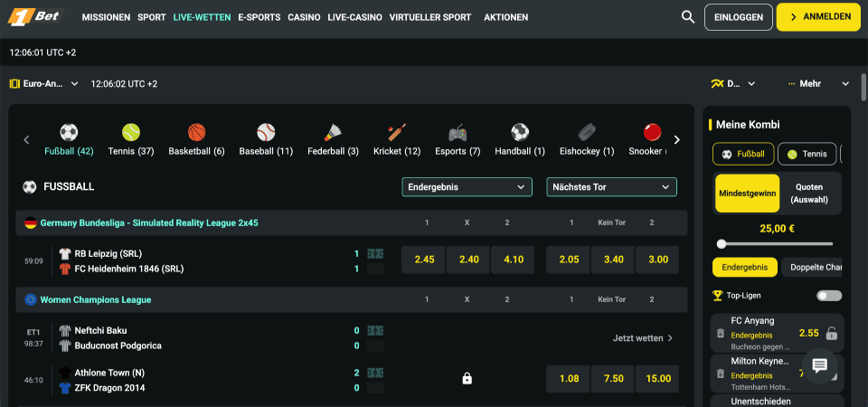Click the page vertical scrollbar

pos(863,87)
